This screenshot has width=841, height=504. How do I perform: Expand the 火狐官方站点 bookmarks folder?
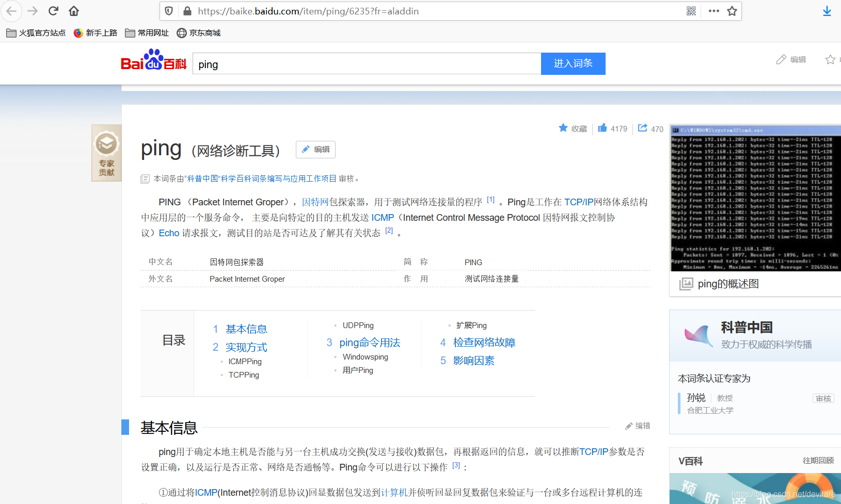click(35, 32)
